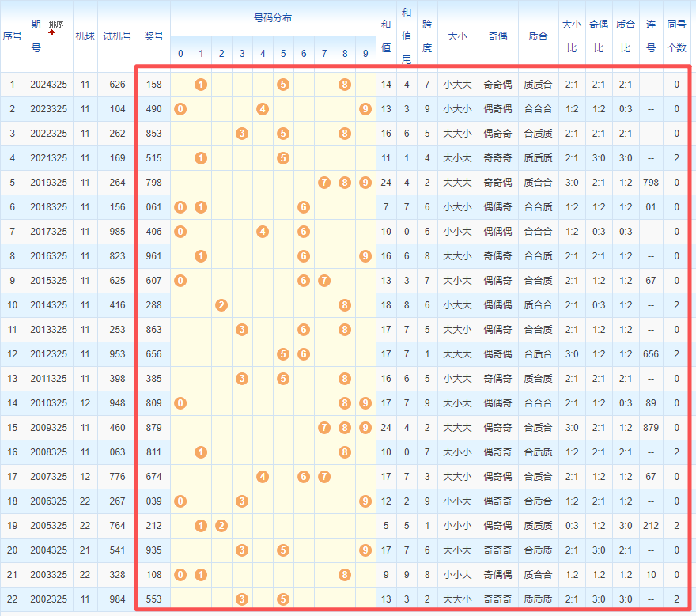Click the orange 3 ball in row 2006325
The image size is (696, 616).
pyautogui.click(x=242, y=501)
